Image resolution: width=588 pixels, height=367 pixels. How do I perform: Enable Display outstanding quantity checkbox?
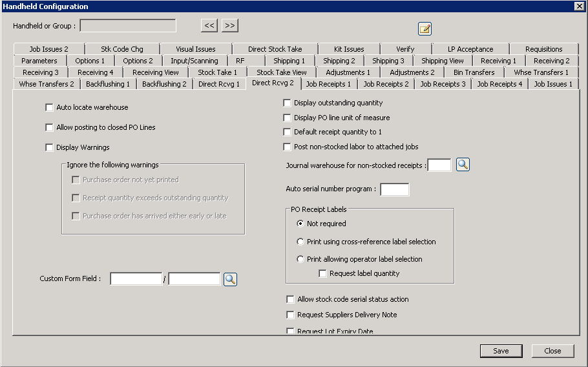click(x=288, y=103)
